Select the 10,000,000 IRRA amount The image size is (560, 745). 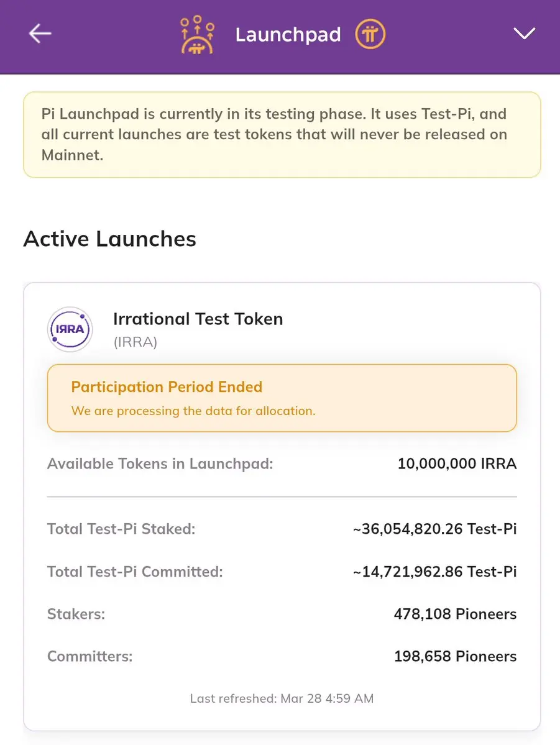point(457,464)
